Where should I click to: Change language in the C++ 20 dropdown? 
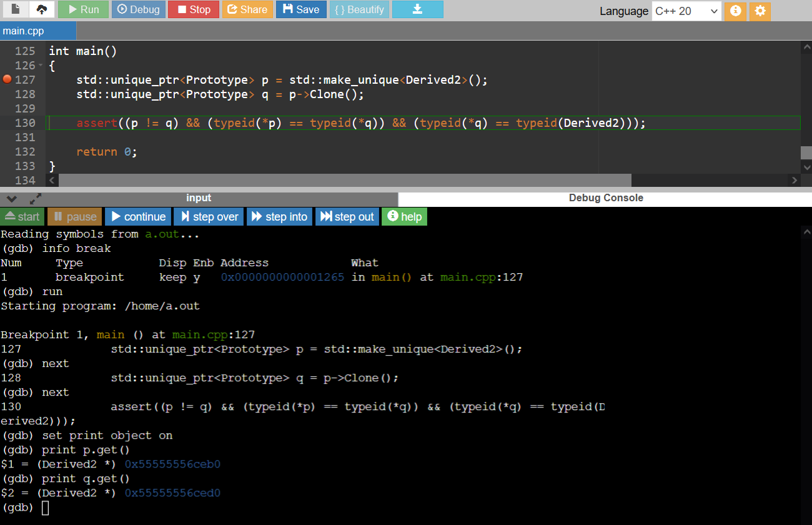[686, 11]
